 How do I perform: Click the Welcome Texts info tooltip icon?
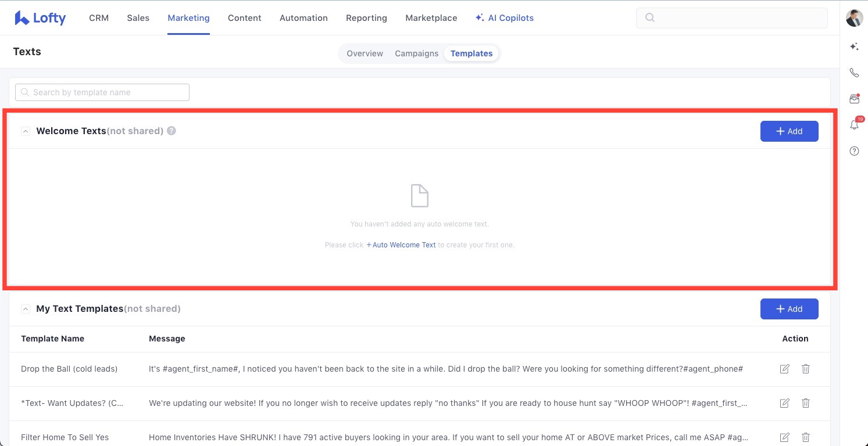click(172, 131)
